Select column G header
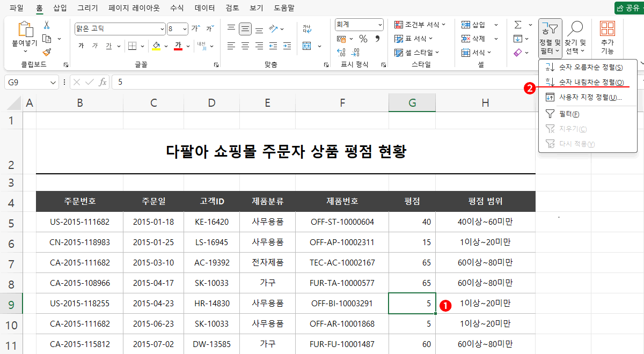 point(412,103)
